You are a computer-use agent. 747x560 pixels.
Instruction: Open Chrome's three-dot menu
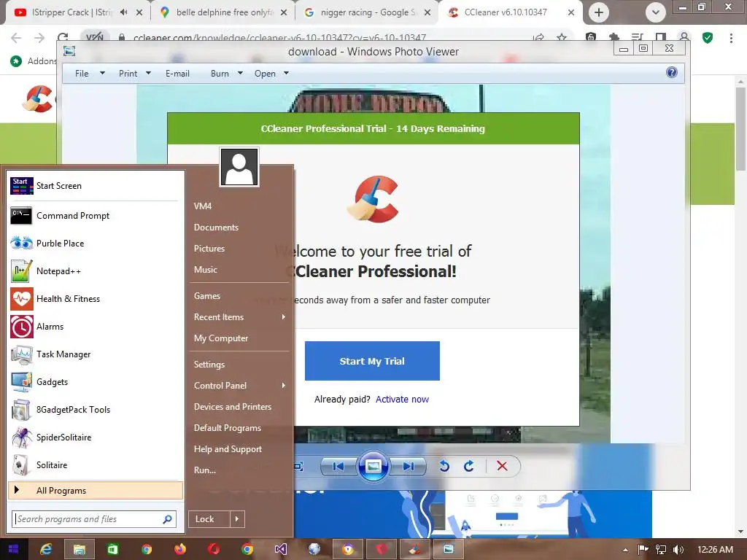click(x=731, y=38)
